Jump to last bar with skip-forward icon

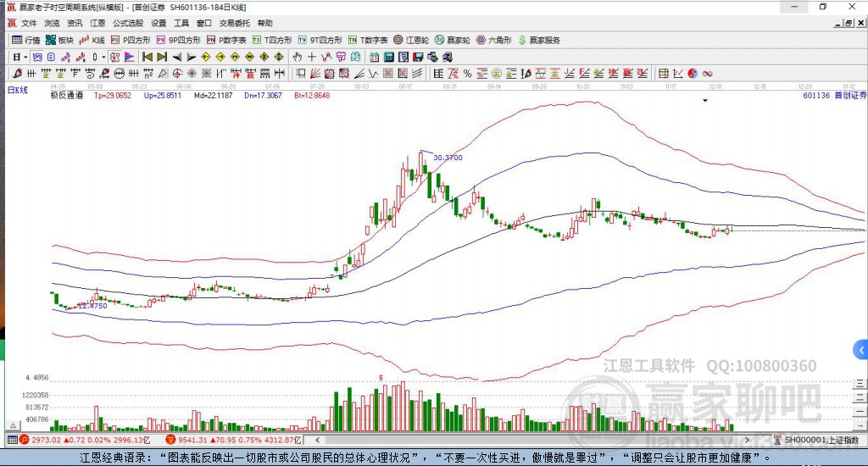coord(162,57)
